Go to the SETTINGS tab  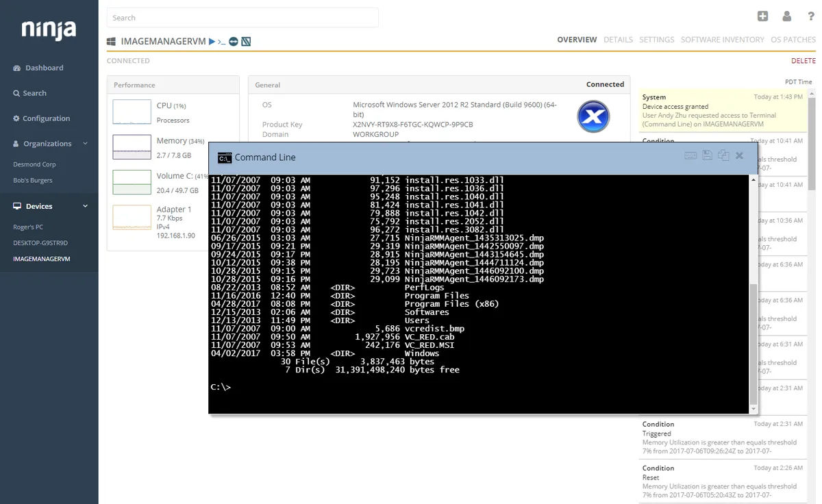click(656, 40)
